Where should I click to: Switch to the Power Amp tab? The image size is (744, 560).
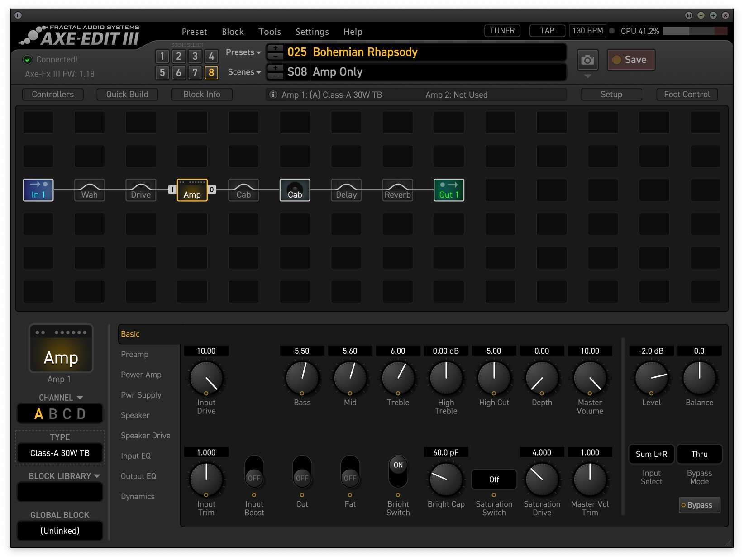[141, 375]
